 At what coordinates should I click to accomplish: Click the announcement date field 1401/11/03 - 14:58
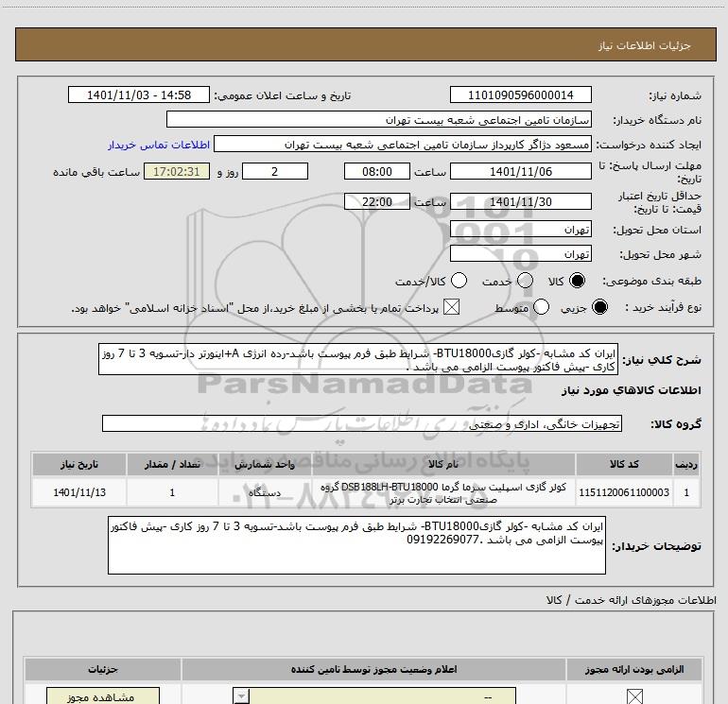(139, 95)
